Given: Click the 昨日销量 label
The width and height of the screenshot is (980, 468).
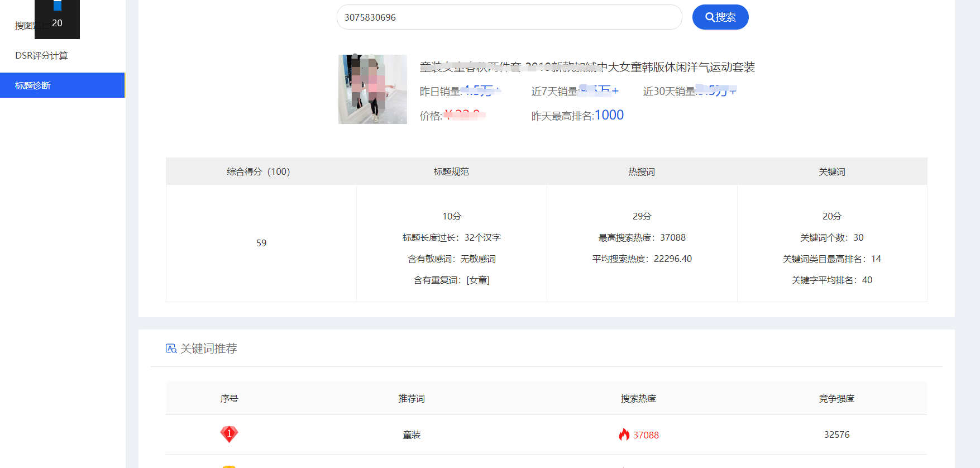Looking at the screenshot, I should pos(441,91).
